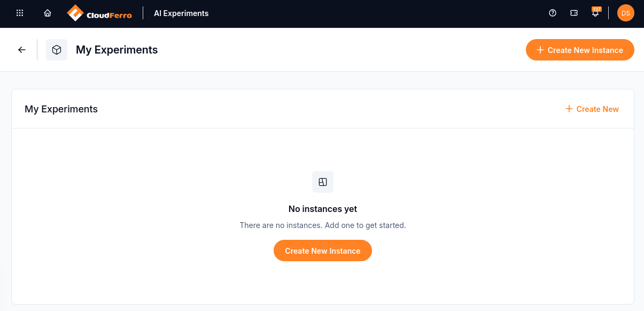
Task: Click the centered Create New Instance button
Action: pyautogui.click(x=323, y=251)
